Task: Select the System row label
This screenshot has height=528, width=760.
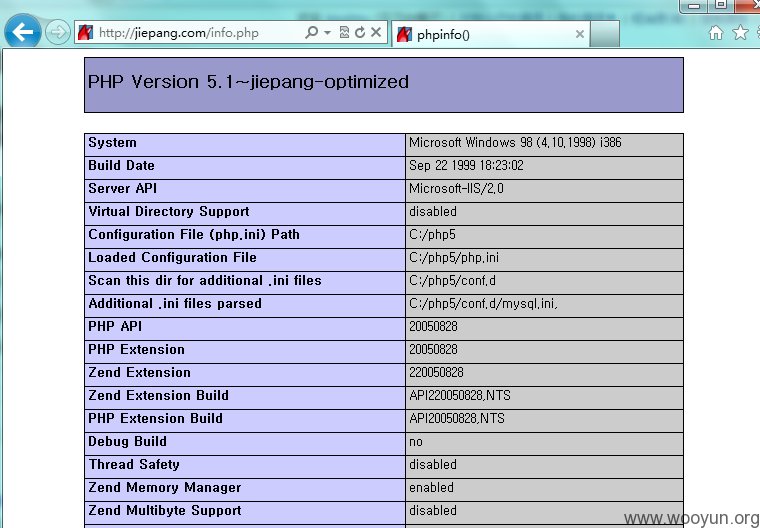Action: click(x=112, y=143)
